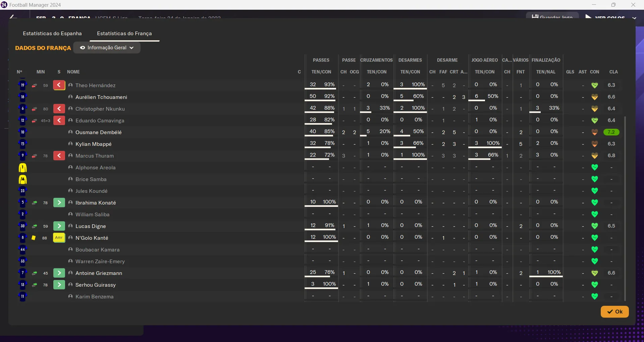The width and height of the screenshot is (644, 342).
Task: Open Kylian Mbappé player profile
Action: click(x=94, y=144)
